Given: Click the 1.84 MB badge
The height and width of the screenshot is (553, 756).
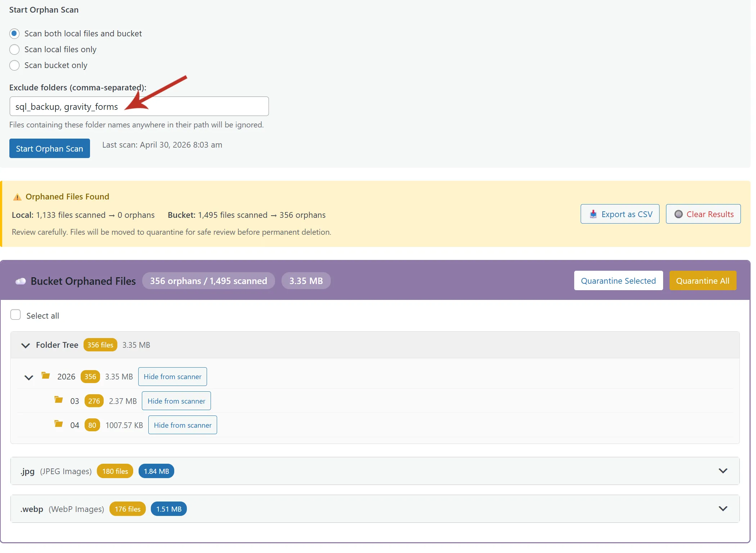Looking at the screenshot, I should (156, 471).
